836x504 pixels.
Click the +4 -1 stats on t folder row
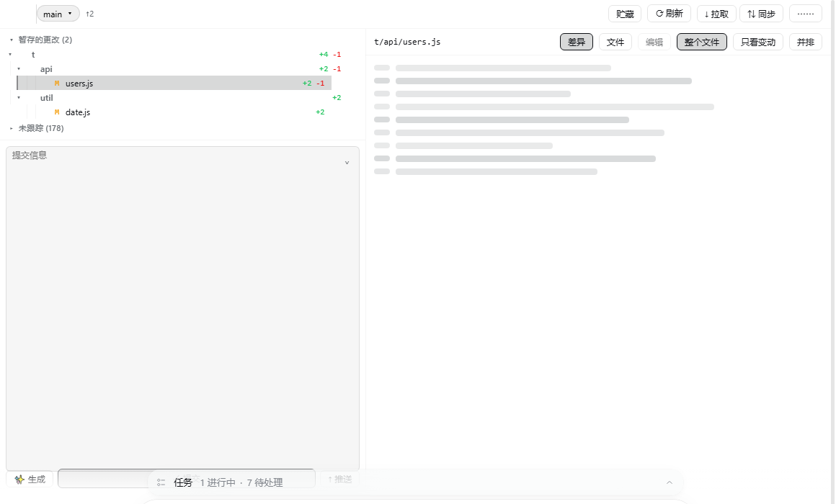[x=330, y=54]
